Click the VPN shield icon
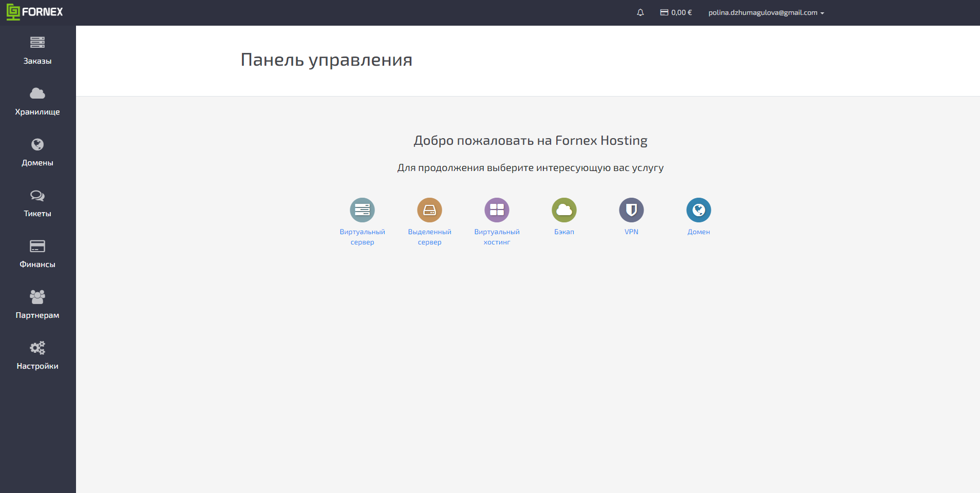 (631, 210)
